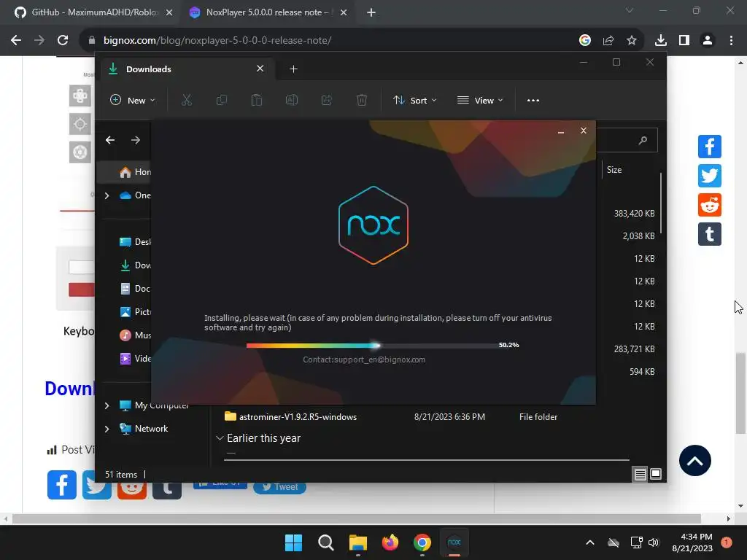Switch to details view icon in Explorer status bar
The height and width of the screenshot is (560, 747).
(640, 474)
